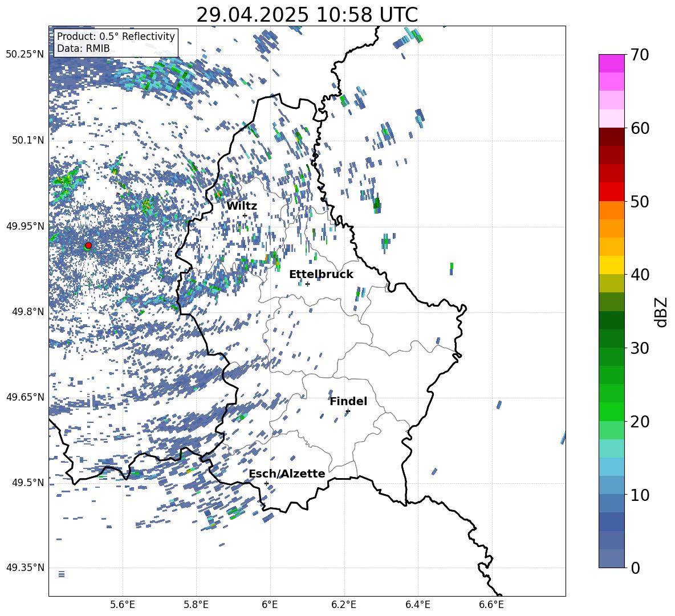Click the 6.4°E longitude label
This screenshot has height=616, width=675.
pos(417,605)
